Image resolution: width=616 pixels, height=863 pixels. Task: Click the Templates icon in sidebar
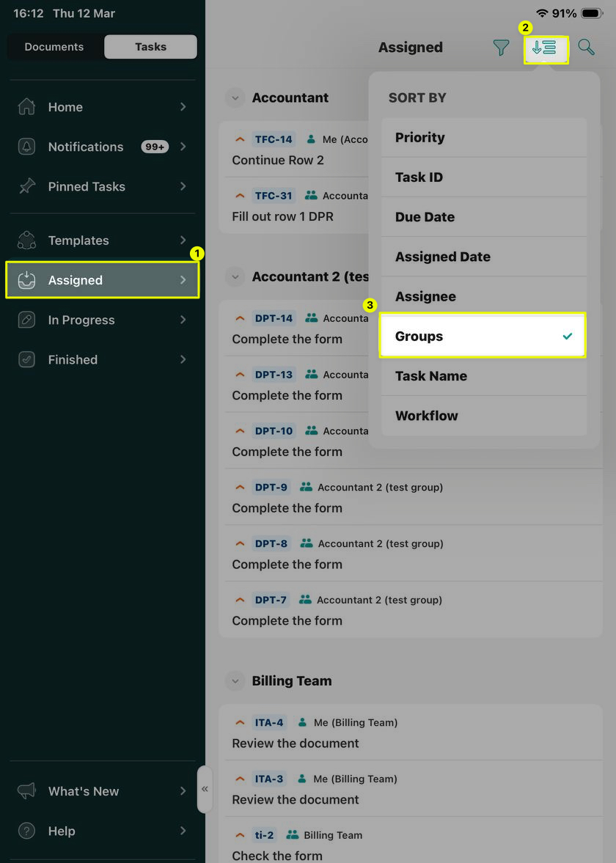[27, 240]
